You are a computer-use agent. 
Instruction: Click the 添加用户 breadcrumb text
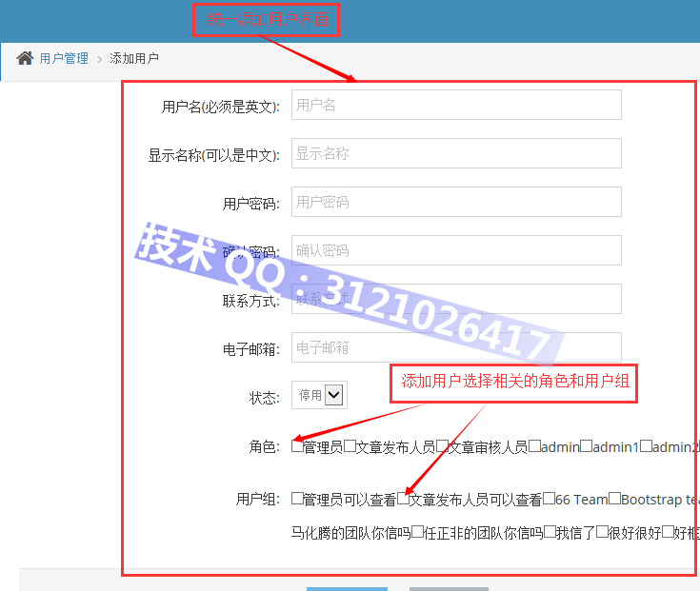(x=134, y=58)
